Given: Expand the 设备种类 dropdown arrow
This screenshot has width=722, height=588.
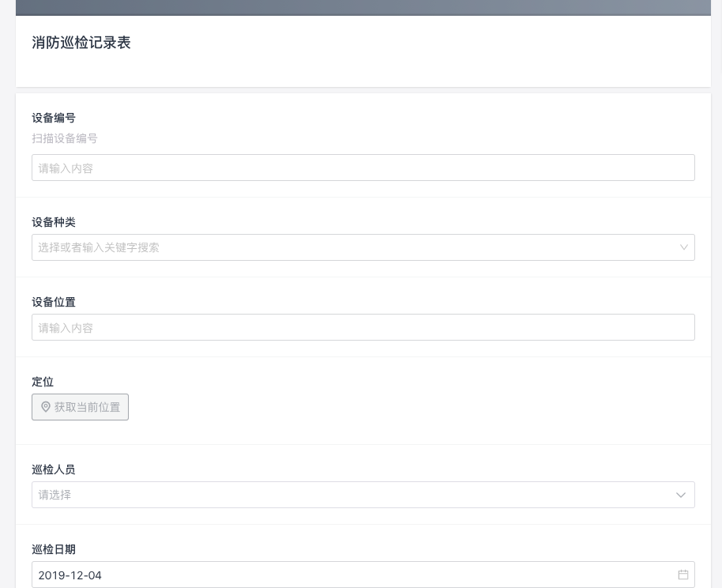Looking at the screenshot, I should [684, 247].
